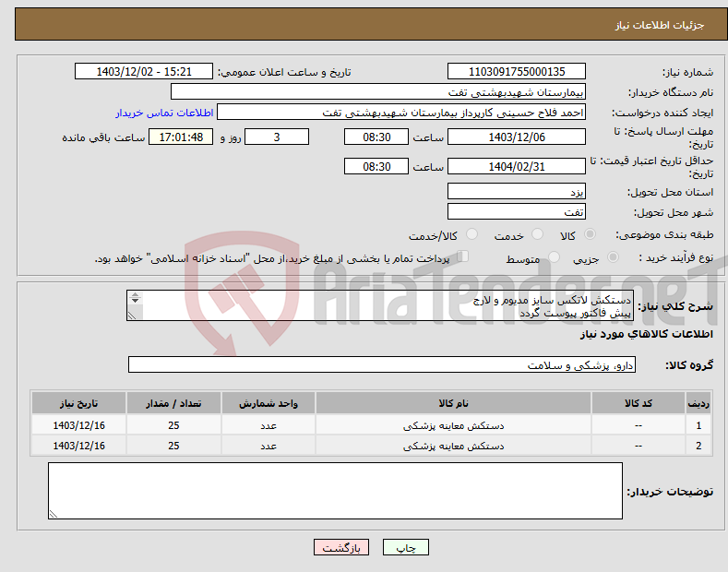The image size is (728, 572).
Task: Click row 1 item name دستکش معاینه پزشکی
Action: pos(453,425)
